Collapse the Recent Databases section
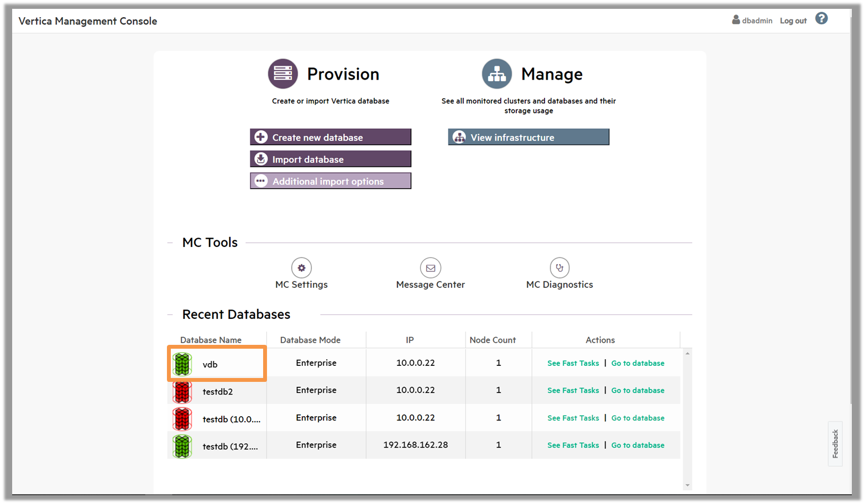 (170, 314)
